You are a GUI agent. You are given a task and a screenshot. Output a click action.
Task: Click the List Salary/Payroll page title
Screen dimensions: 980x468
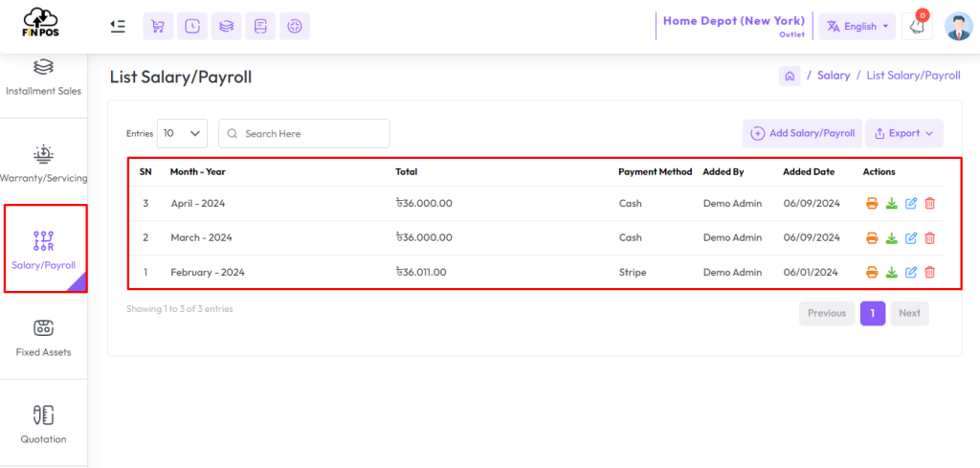pyautogui.click(x=181, y=77)
